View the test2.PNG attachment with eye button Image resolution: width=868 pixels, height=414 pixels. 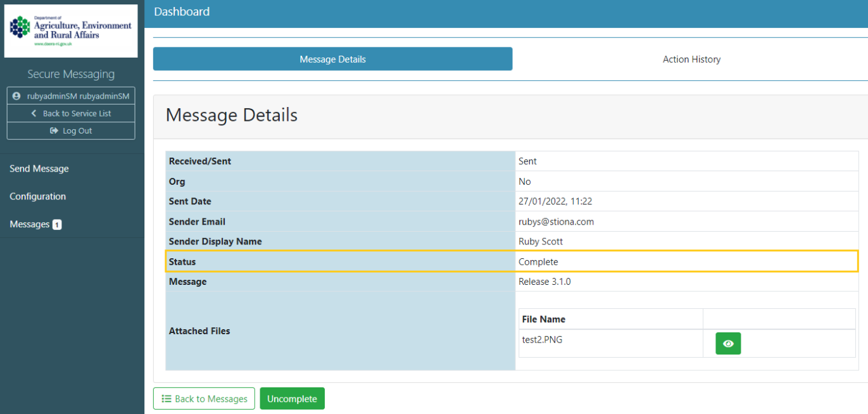pos(728,343)
